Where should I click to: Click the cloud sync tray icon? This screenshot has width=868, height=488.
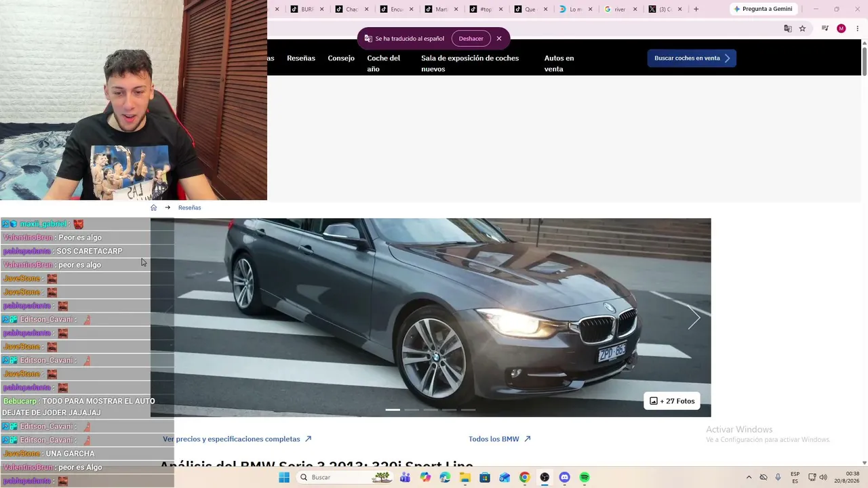[764, 477]
